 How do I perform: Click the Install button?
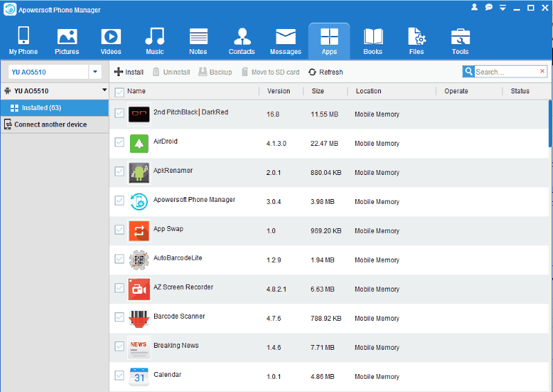pyautogui.click(x=129, y=72)
